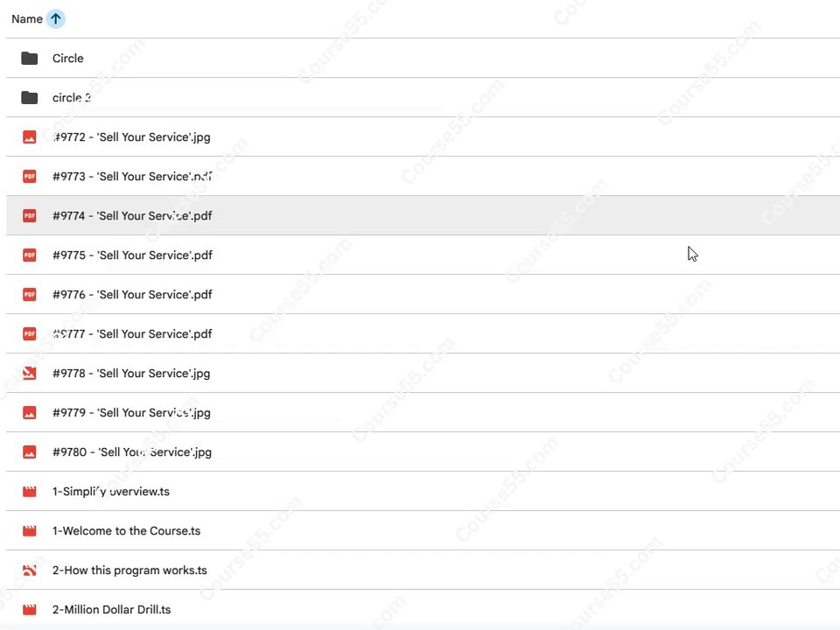Click the Name sort direction arrow

point(56,18)
